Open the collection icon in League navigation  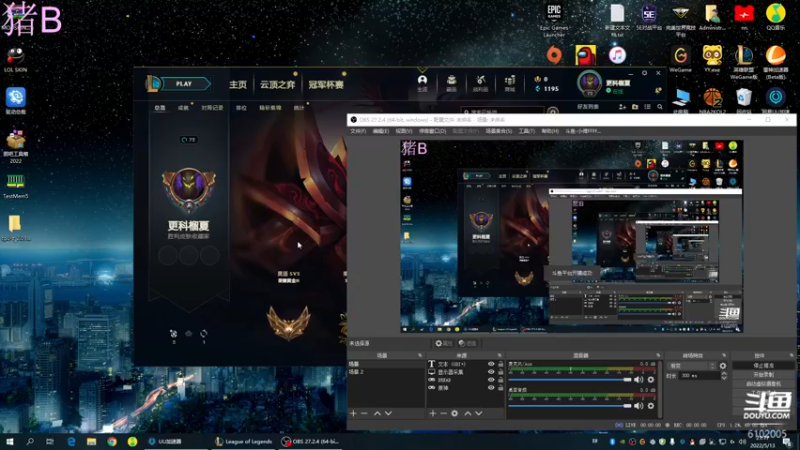[x=452, y=83]
